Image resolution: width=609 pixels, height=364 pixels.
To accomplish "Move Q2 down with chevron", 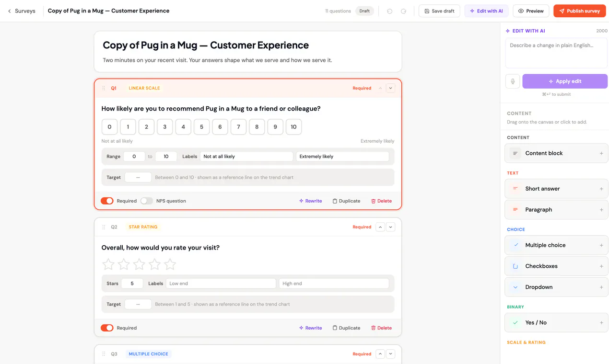I will point(390,227).
